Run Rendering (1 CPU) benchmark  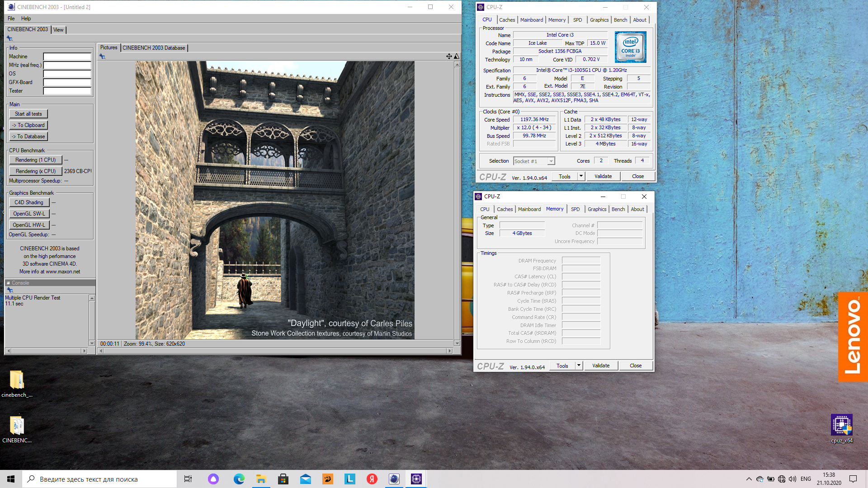[x=35, y=160]
